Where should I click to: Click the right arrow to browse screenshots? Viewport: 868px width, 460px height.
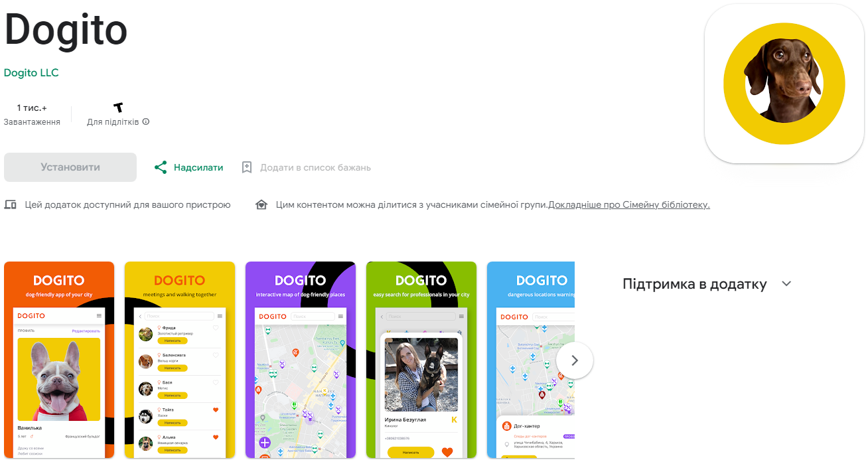pos(574,360)
